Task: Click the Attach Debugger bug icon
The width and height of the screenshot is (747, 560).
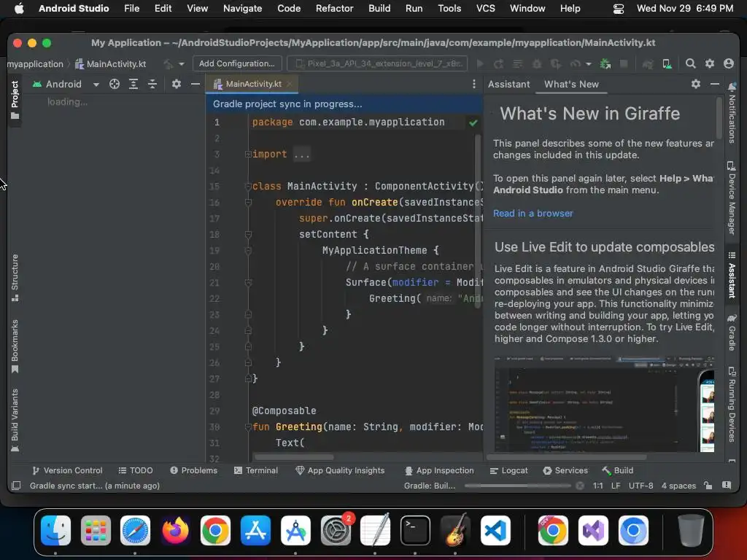Action: tap(605, 64)
